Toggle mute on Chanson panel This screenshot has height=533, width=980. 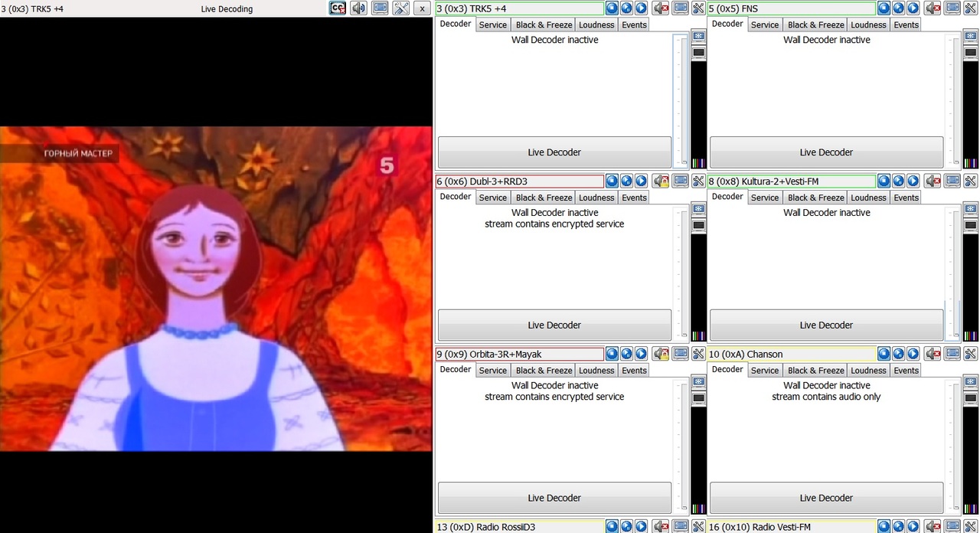pos(933,354)
